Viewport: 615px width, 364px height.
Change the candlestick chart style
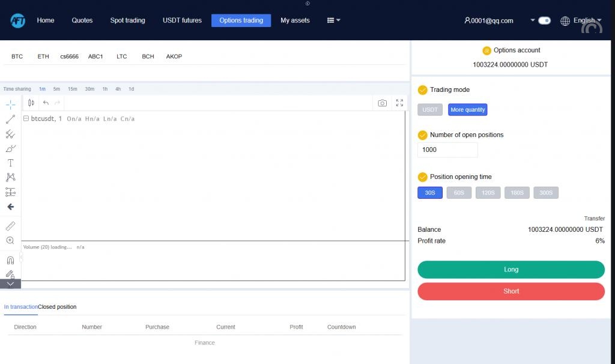31,103
